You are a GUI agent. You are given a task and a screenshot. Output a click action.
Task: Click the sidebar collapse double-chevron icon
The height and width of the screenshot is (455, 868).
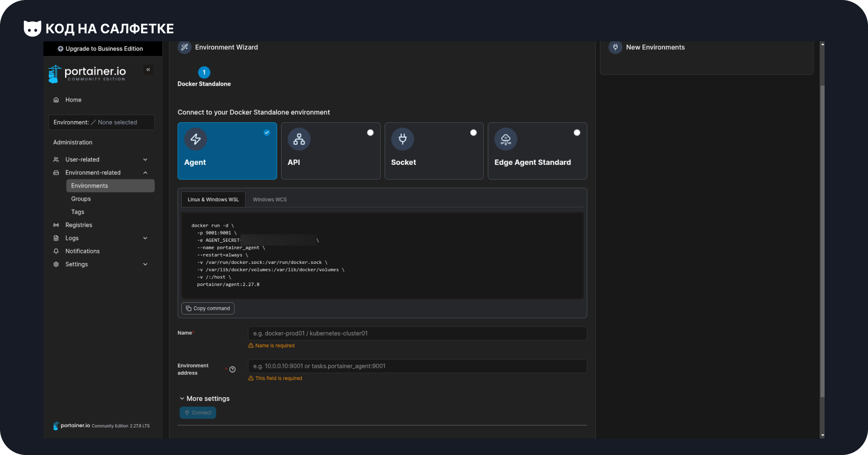pos(148,70)
